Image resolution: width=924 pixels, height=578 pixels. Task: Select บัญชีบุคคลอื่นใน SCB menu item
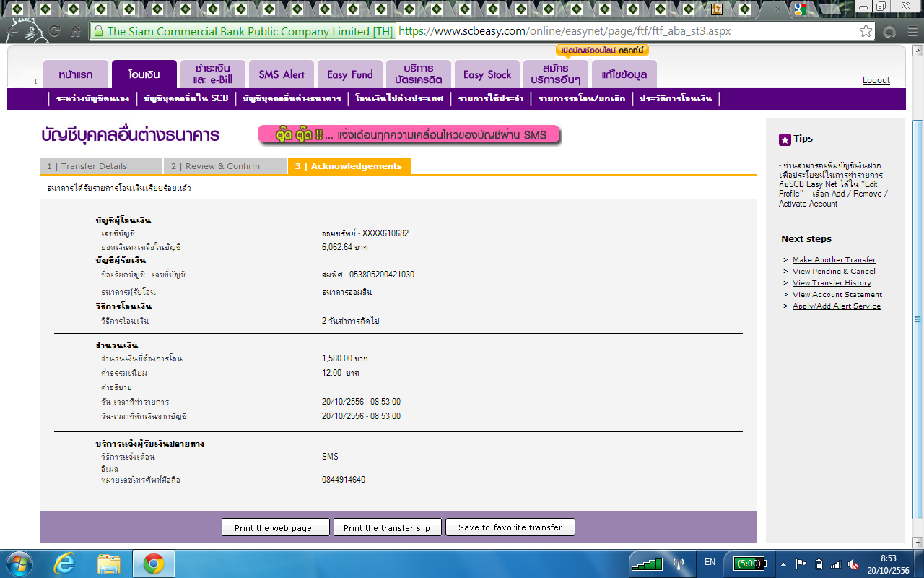point(186,98)
